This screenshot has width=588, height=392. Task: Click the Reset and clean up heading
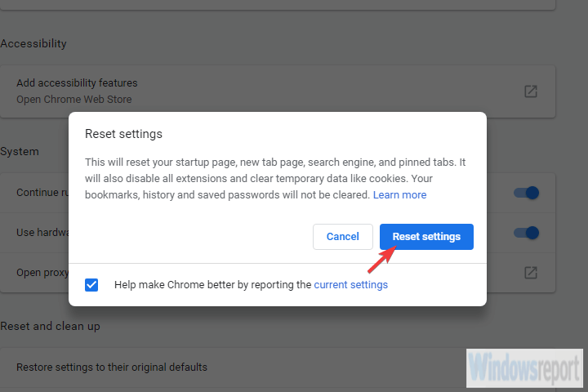click(51, 327)
